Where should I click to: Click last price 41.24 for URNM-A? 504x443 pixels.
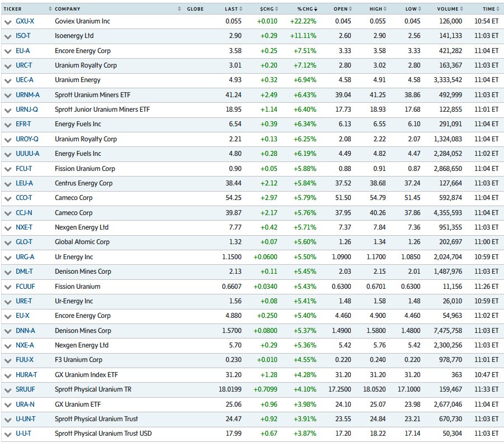click(234, 95)
